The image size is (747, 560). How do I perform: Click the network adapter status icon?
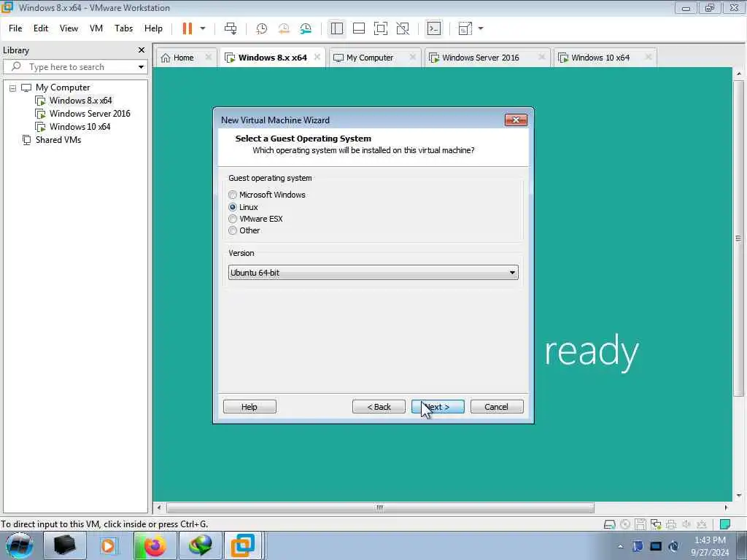click(656, 524)
